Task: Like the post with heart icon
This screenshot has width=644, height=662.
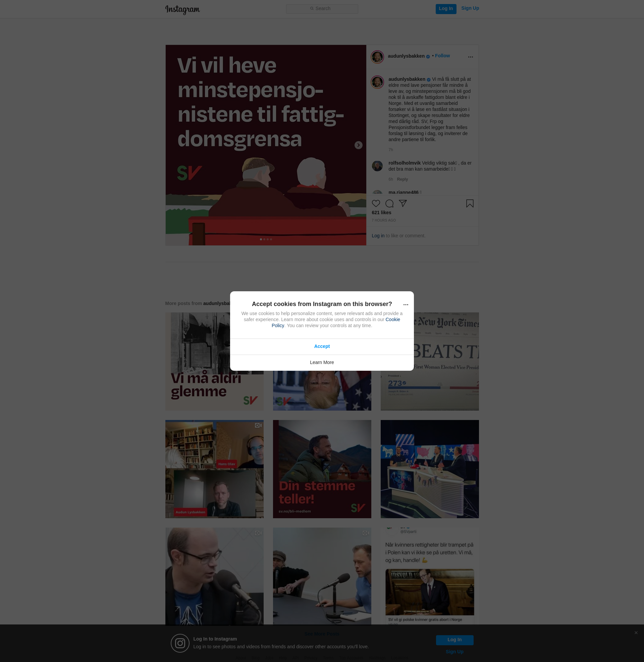Action: pyautogui.click(x=376, y=203)
